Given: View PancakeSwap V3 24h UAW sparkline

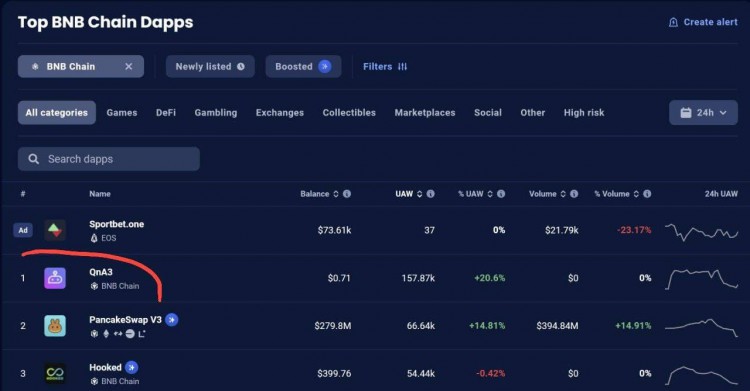Looking at the screenshot, I should pos(702,327).
